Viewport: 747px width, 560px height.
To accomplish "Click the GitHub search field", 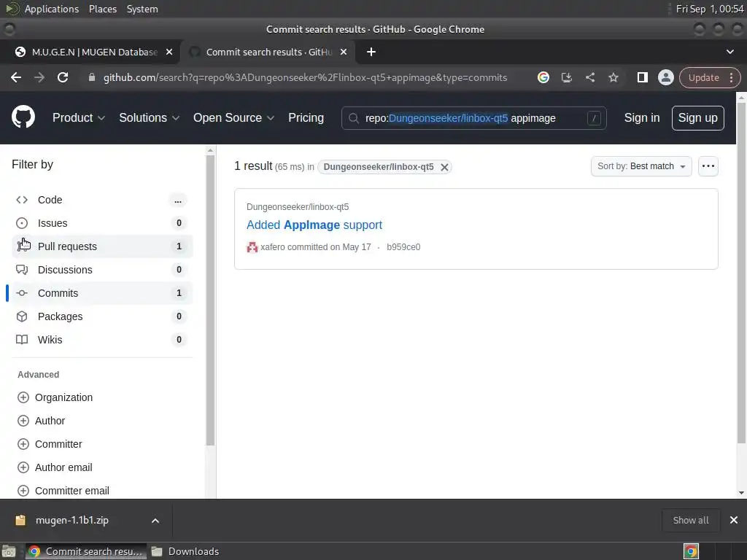I will [x=473, y=118].
